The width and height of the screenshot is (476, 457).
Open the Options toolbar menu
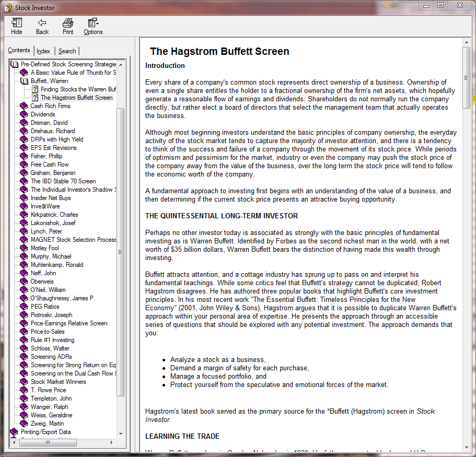pyautogui.click(x=93, y=26)
